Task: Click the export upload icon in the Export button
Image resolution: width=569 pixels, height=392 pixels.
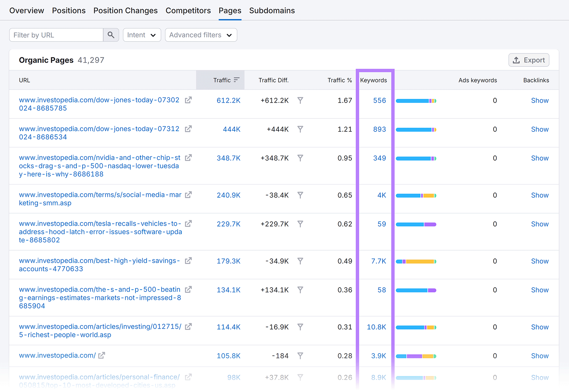Action: pyautogui.click(x=516, y=60)
